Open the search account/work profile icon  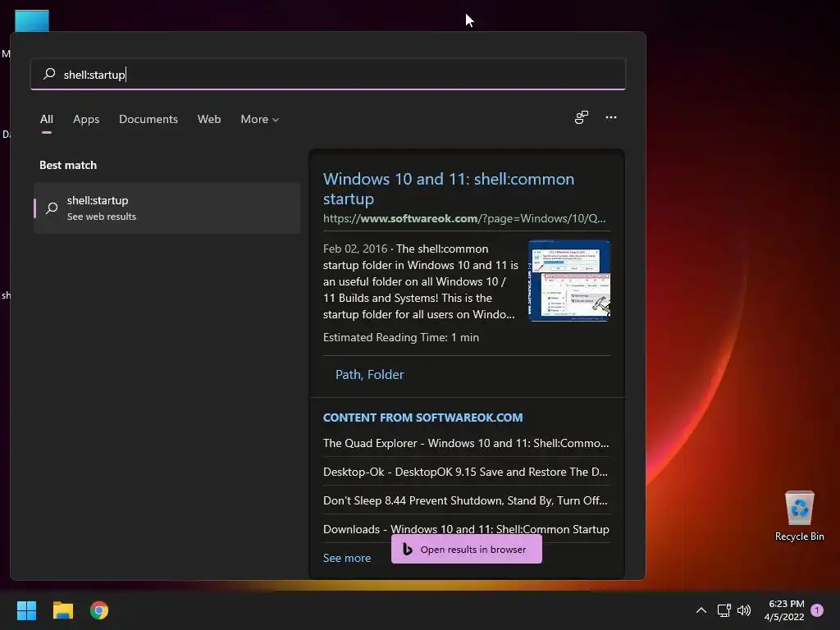click(582, 117)
